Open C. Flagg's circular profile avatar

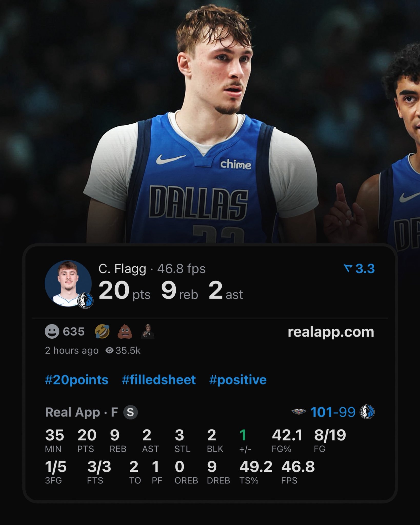click(68, 284)
